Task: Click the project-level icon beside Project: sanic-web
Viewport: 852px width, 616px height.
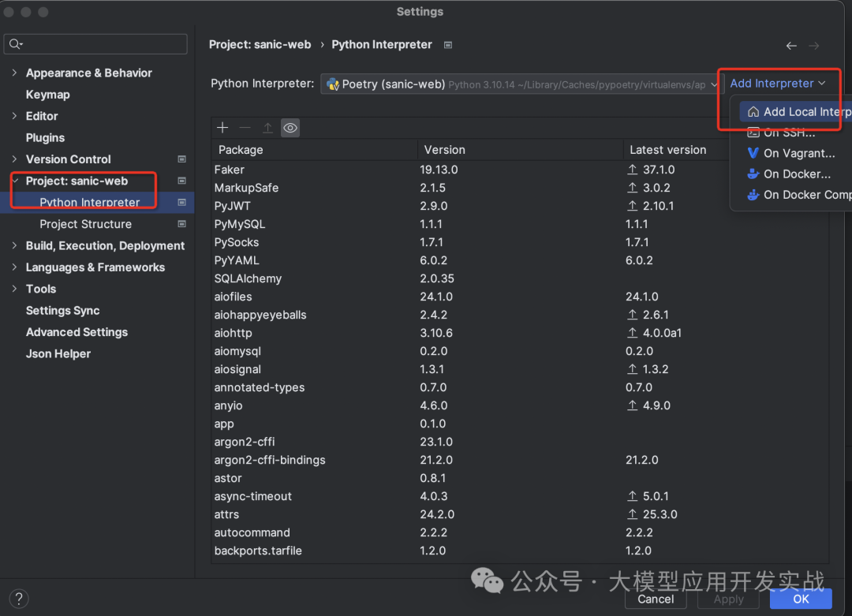Action: click(182, 181)
